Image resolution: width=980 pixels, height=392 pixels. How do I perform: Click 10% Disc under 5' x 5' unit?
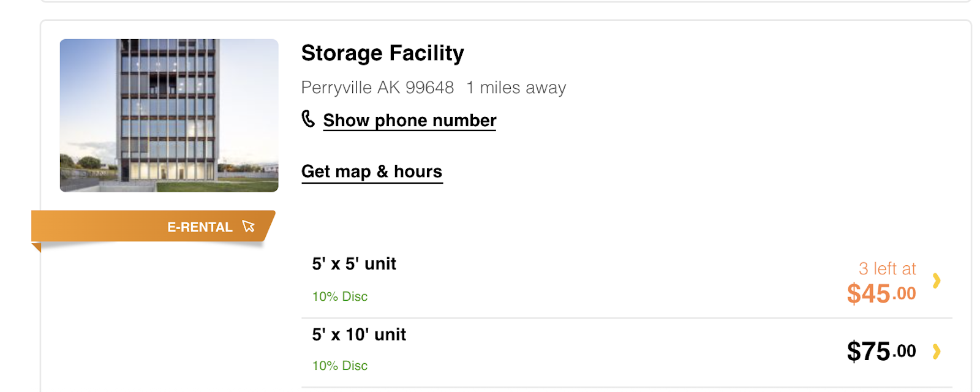pyautogui.click(x=340, y=296)
